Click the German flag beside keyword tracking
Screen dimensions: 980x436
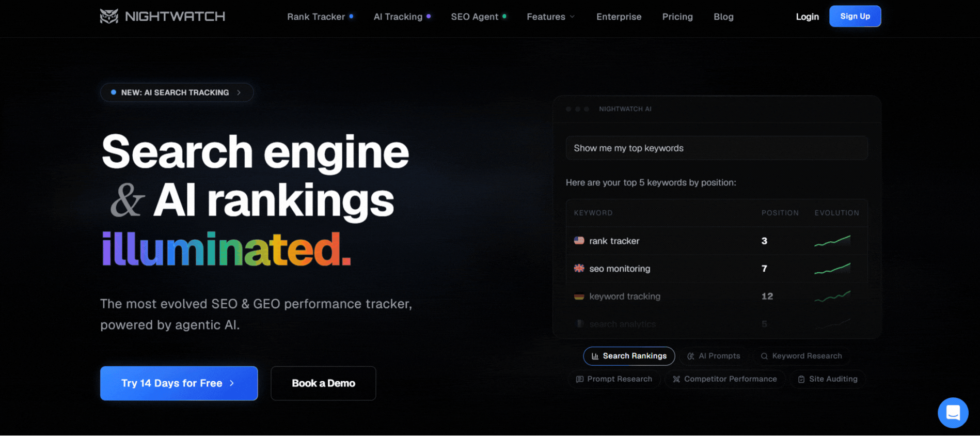coord(579,297)
